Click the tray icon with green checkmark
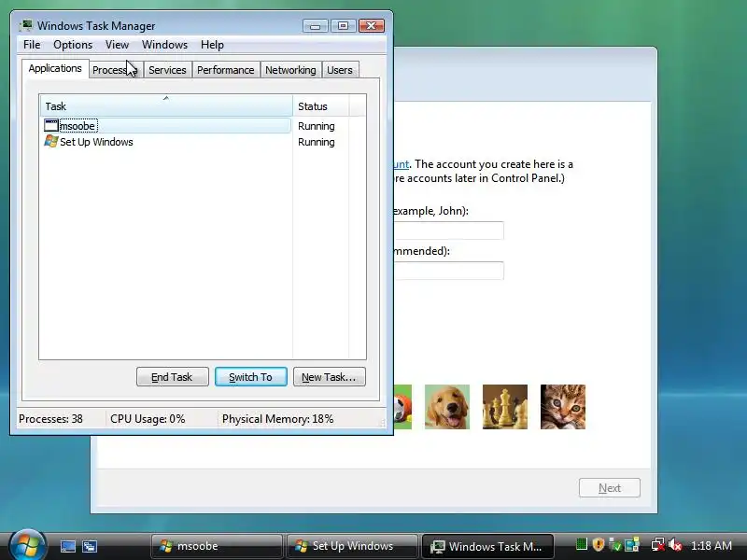 pyautogui.click(x=615, y=544)
